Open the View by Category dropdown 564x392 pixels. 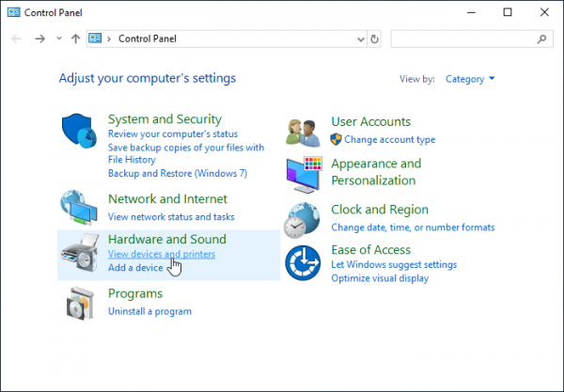coord(470,79)
